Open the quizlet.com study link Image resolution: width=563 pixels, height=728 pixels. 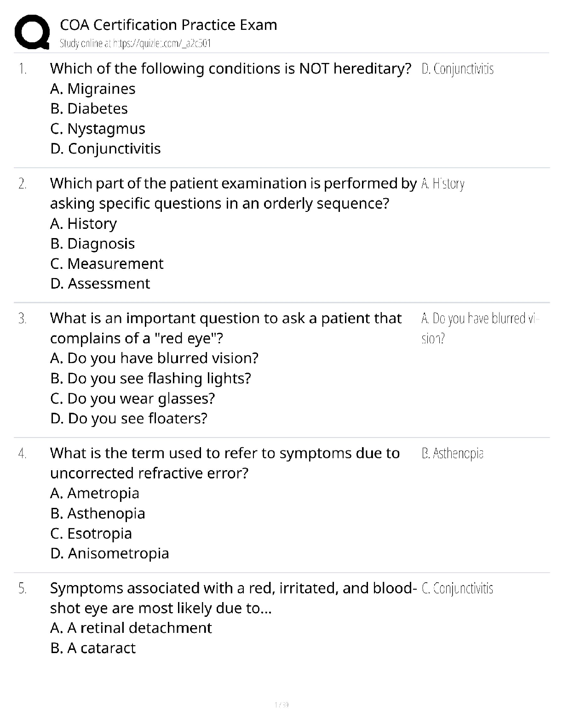[135, 44]
